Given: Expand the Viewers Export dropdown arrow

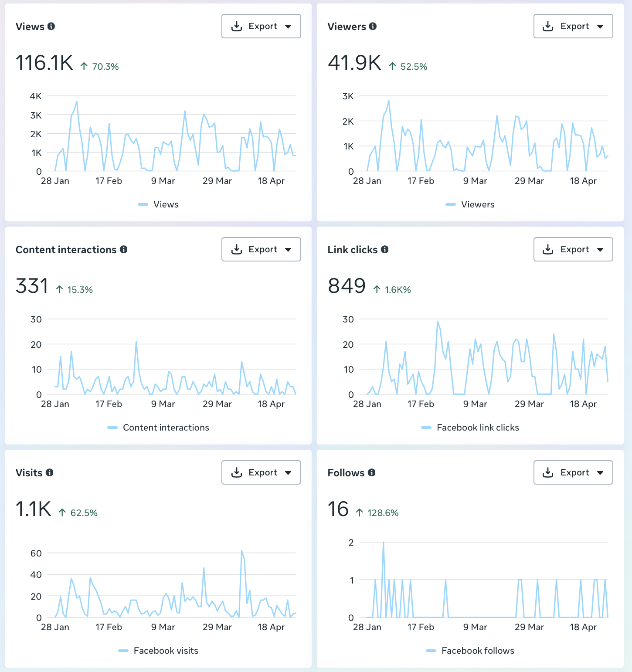Looking at the screenshot, I should pyautogui.click(x=600, y=27).
